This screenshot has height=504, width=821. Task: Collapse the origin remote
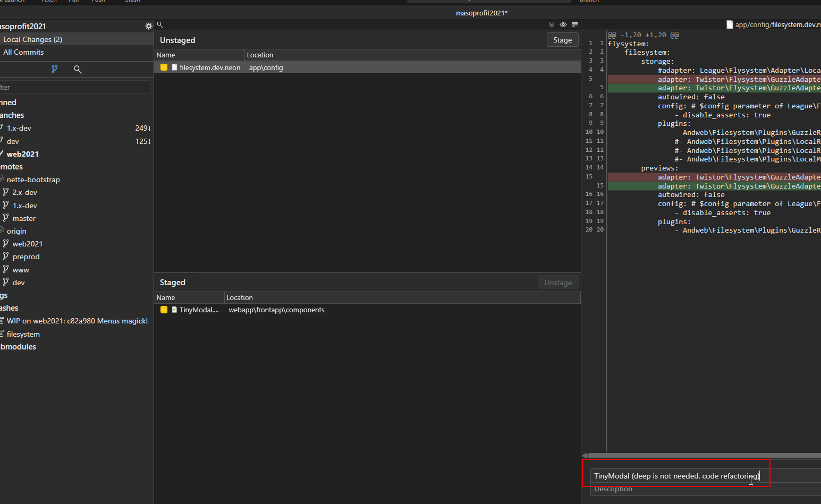16,231
